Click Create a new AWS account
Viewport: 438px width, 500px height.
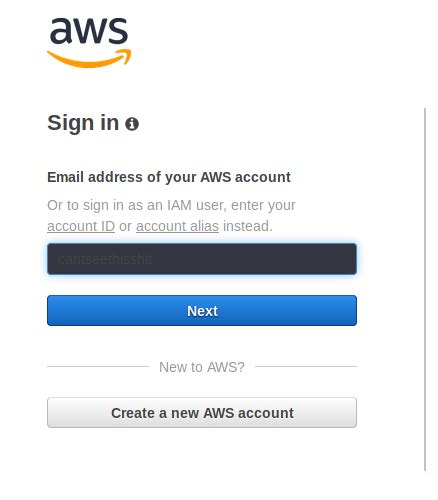(x=202, y=413)
